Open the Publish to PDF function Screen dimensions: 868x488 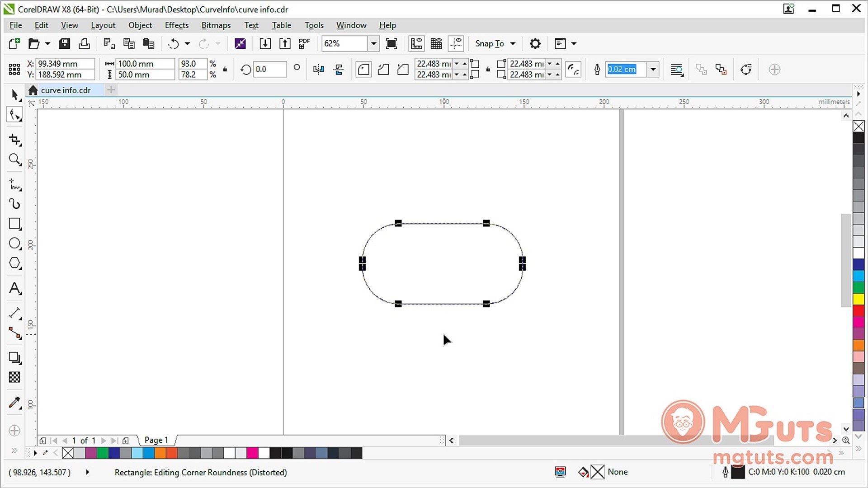[x=304, y=43]
